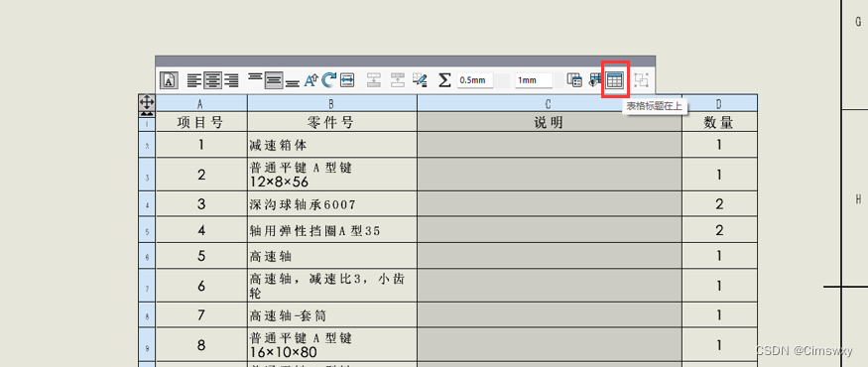Apply right align to table text
This screenshot has width=868, height=367.
tap(231, 80)
